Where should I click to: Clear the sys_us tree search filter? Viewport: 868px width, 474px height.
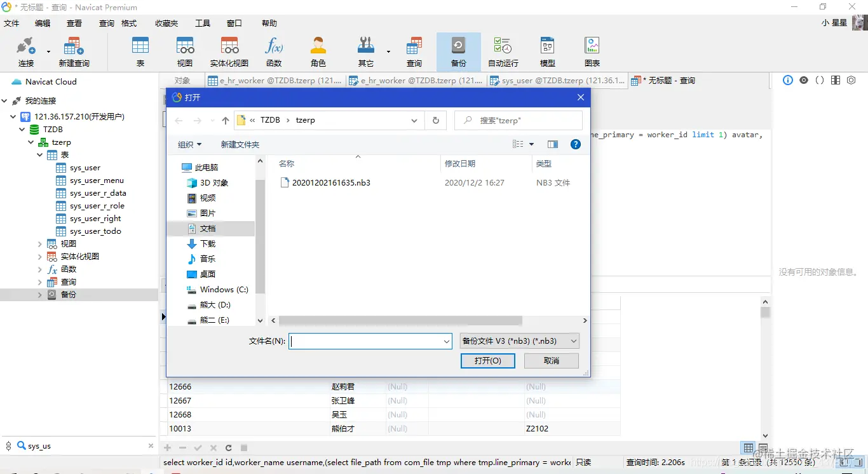point(151,446)
